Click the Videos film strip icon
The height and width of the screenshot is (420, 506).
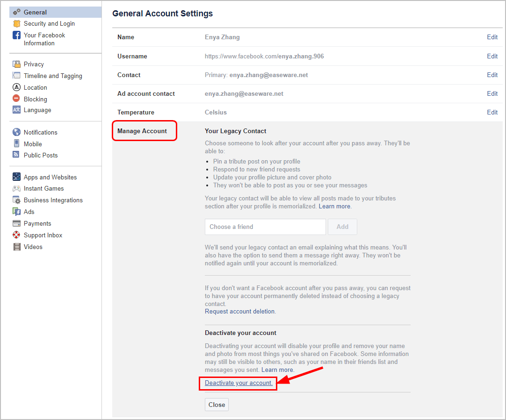[x=16, y=247]
